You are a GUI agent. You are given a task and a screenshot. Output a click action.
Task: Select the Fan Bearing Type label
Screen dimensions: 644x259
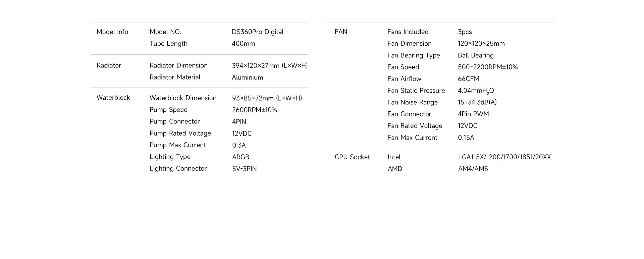tap(413, 55)
